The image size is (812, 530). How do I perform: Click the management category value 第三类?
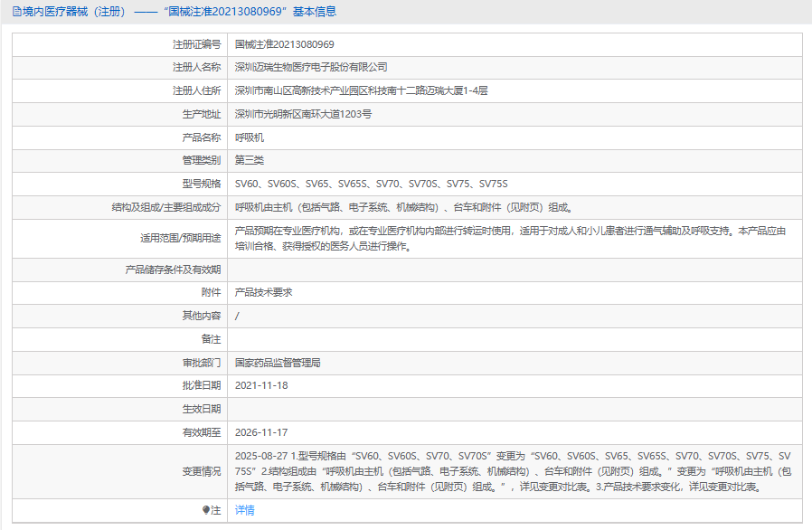[250, 161]
